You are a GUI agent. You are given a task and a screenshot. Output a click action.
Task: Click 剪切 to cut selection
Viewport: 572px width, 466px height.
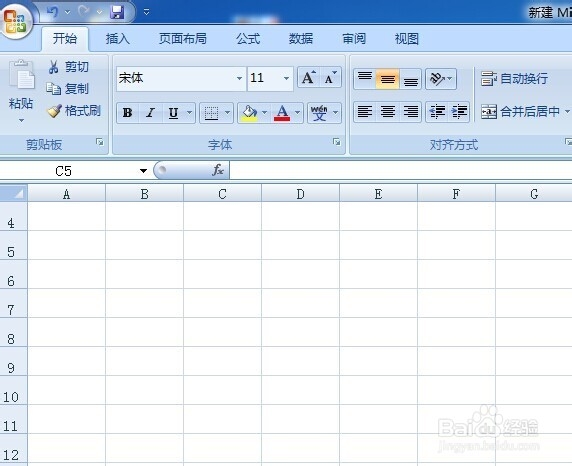[x=68, y=67]
